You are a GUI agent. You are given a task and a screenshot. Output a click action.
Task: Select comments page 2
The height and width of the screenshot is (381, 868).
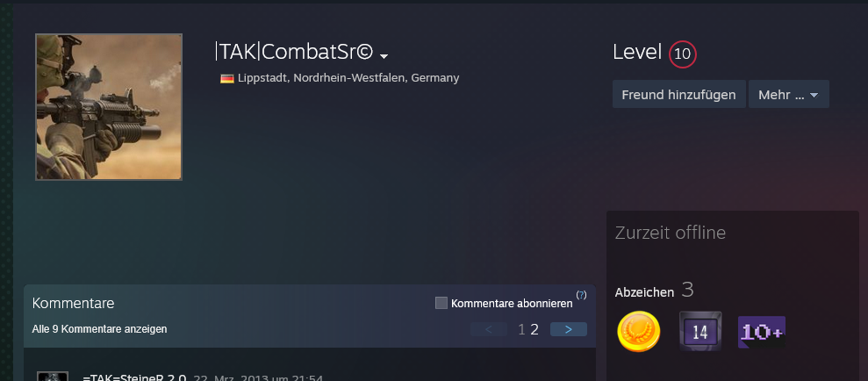coord(534,330)
